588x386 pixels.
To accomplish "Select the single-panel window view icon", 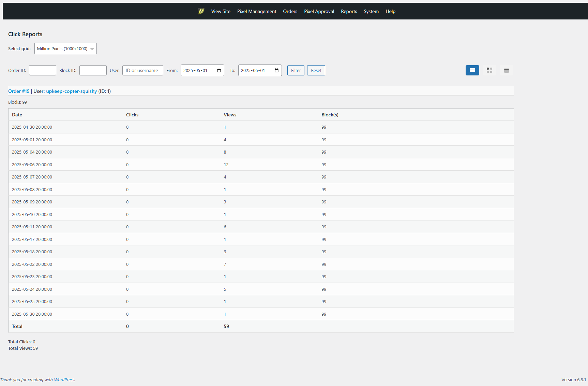I will 506,70.
